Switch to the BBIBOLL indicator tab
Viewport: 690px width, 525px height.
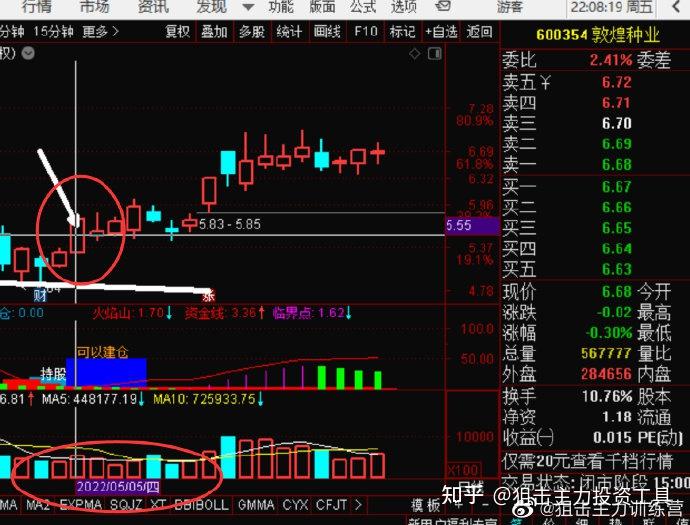(202, 505)
